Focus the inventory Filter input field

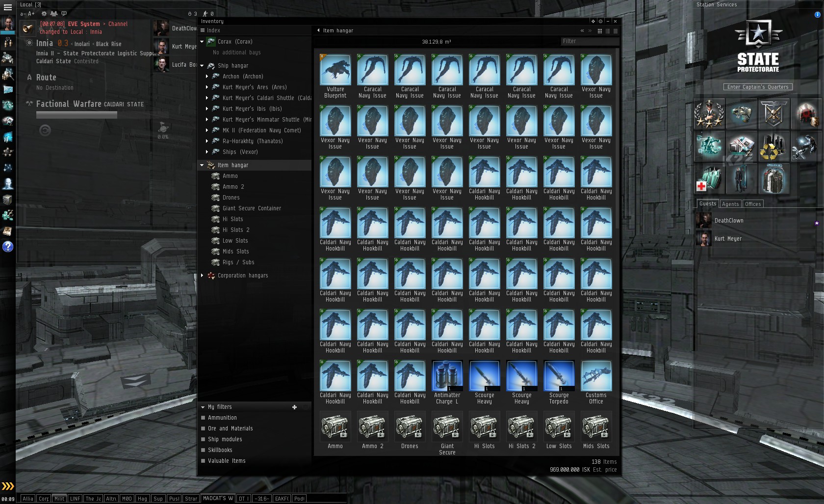click(x=590, y=41)
